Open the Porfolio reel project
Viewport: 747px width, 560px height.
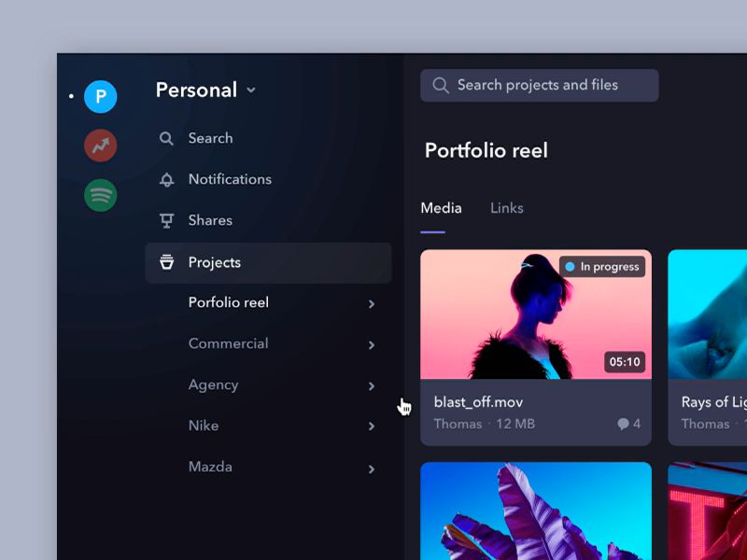point(229,302)
